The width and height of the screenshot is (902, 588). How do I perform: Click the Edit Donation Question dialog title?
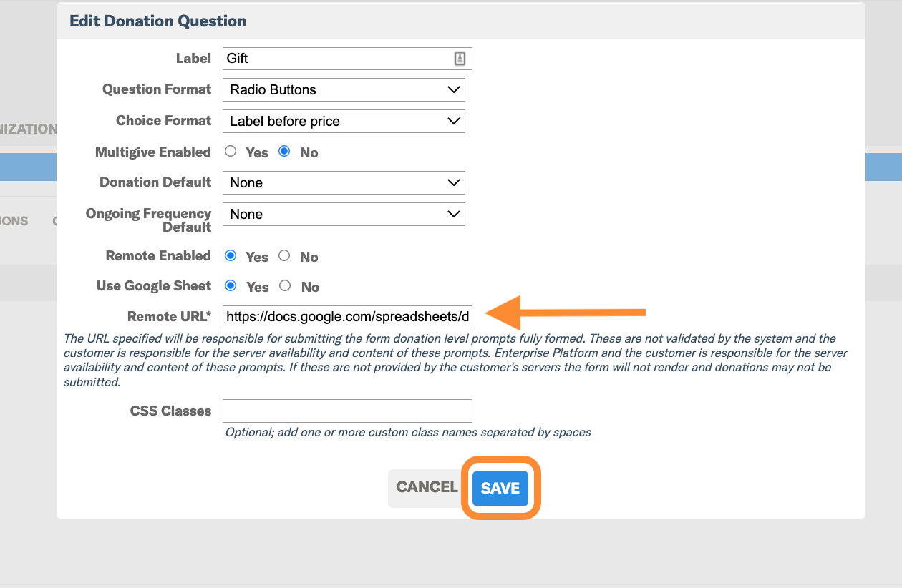pyautogui.click(x=158, y=21)
